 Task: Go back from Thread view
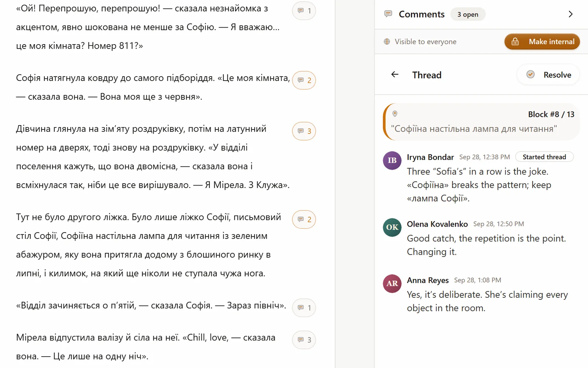[x=395, y=75]
